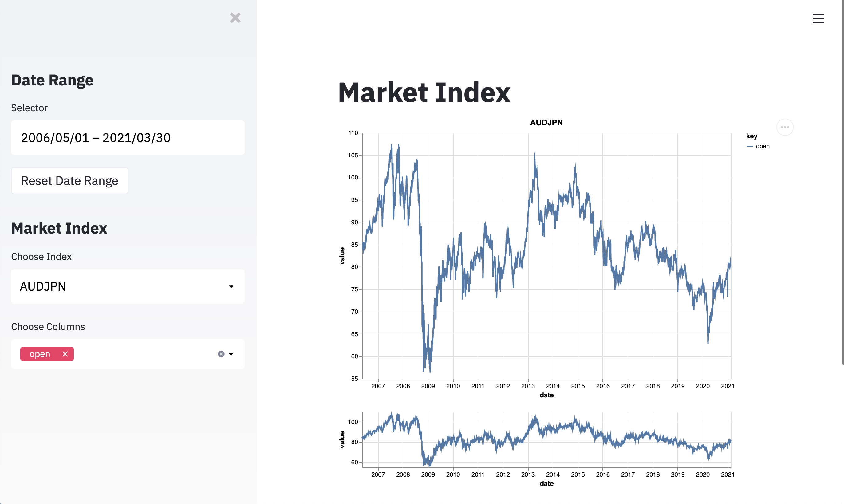Open the date range selector field

tap(128, 138)
